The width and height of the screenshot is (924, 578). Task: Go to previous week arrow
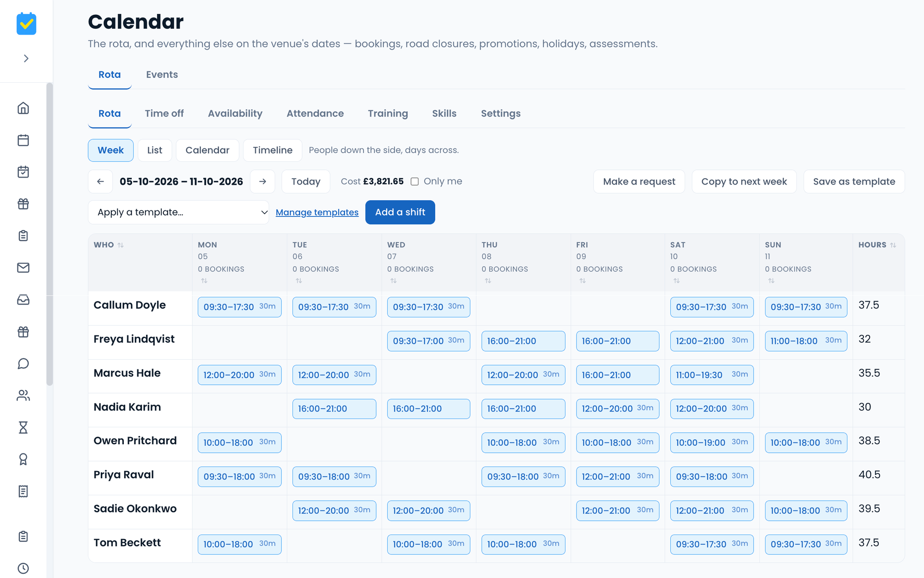pyautogui.click(x=100, y=181)
